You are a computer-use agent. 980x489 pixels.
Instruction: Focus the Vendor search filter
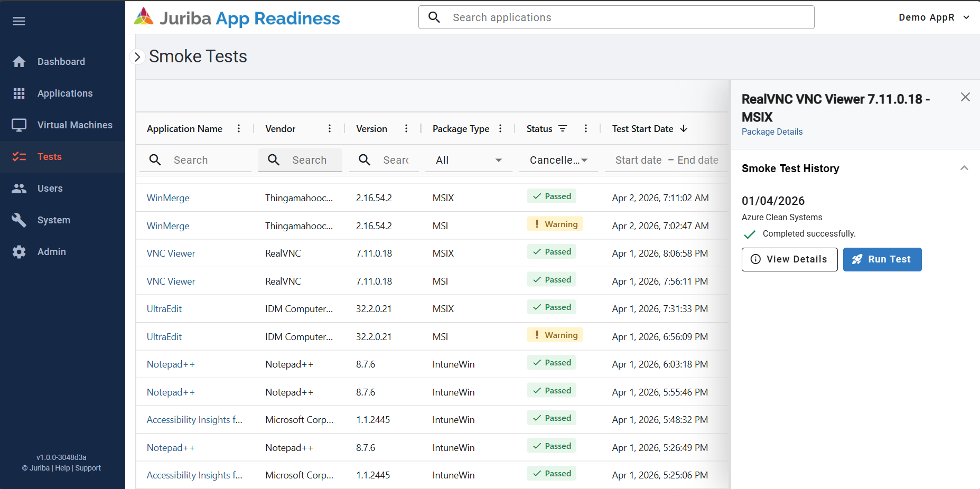pyautogui.click(x=300, y=160)
